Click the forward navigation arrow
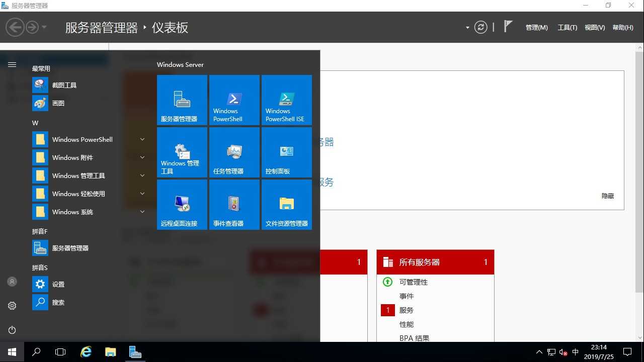The width and height of the screenshot is (644, 362). click(32, 27)
